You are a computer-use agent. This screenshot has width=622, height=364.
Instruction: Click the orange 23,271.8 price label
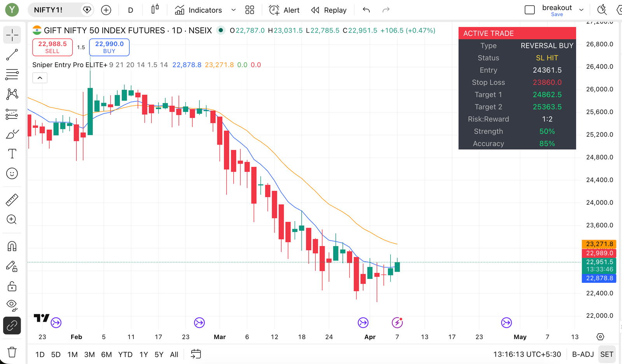[599, 244]
